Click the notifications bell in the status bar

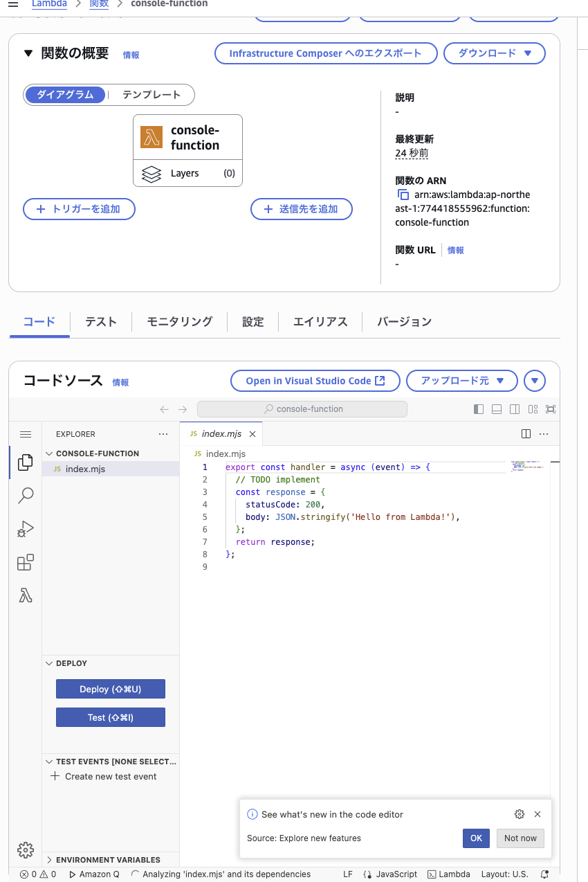point(545,874)
